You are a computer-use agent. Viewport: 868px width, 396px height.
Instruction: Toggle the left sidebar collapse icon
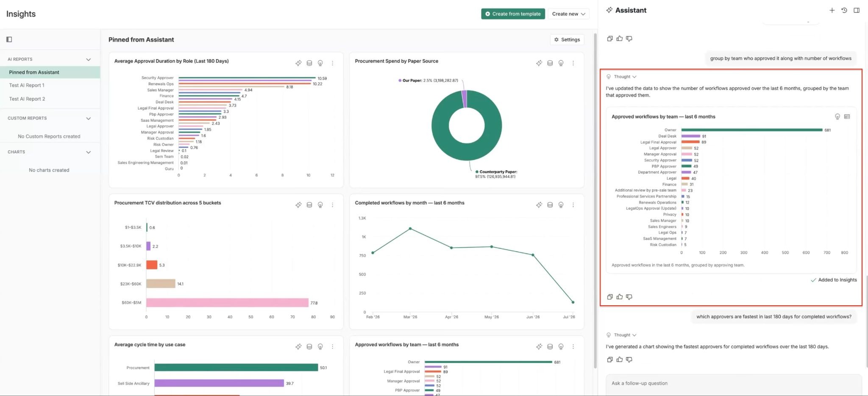click(9, 39)
